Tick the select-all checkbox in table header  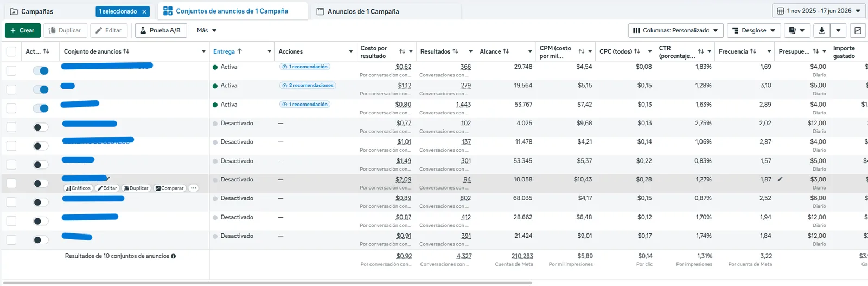pos(11,51)
